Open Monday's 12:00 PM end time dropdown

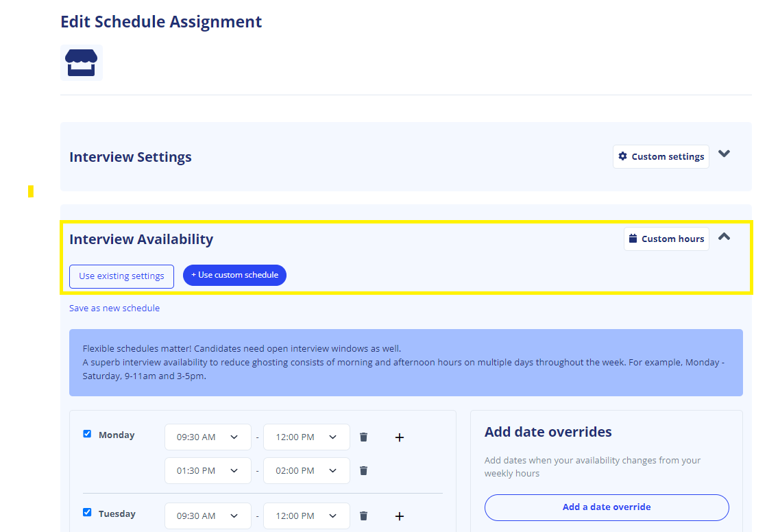pos(306,437)
